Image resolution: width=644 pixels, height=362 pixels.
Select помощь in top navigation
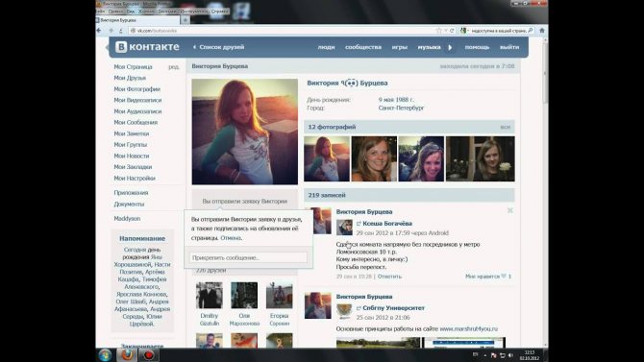tap(477, 47)
